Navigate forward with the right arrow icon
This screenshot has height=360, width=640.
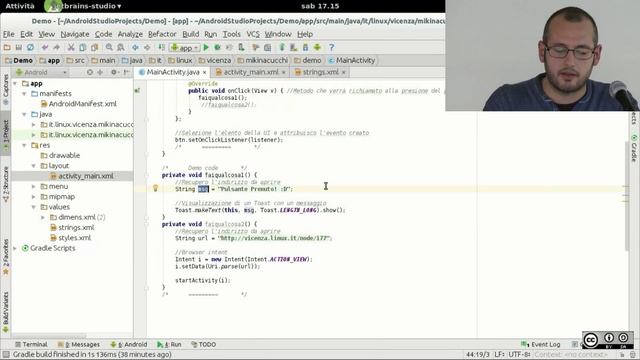147,47
